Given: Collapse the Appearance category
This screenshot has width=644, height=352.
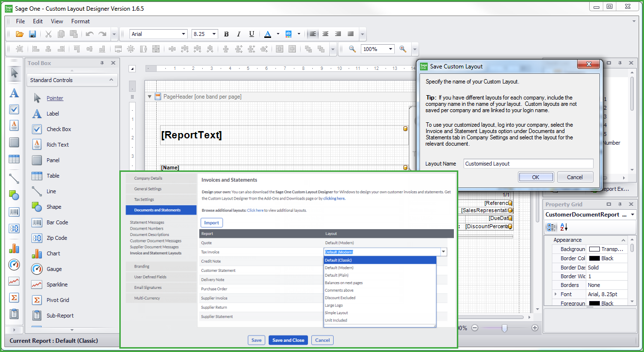Looking at the screenshot, I should [624, 240].
